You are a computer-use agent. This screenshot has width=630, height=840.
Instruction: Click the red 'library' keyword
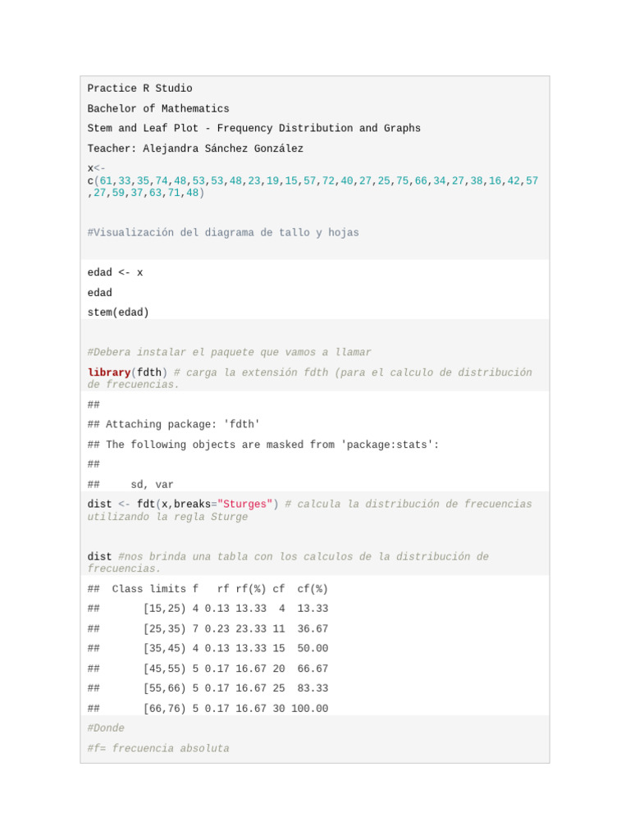pyautogui.click(x=108, y=372)
